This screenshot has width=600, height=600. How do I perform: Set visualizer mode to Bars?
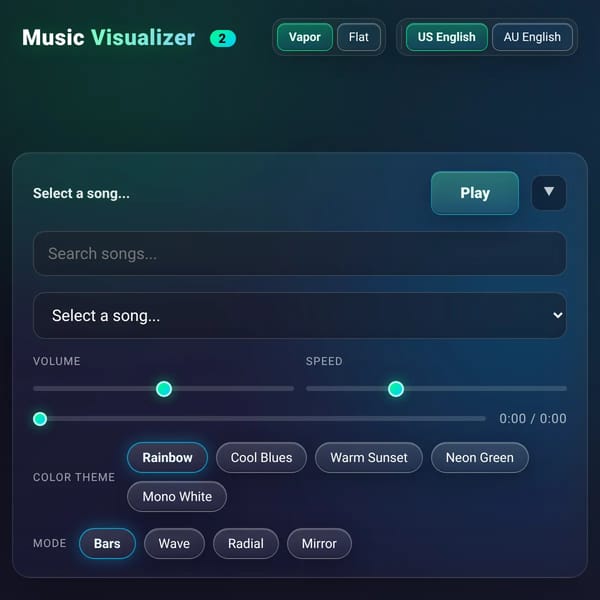tap(107, 544)
